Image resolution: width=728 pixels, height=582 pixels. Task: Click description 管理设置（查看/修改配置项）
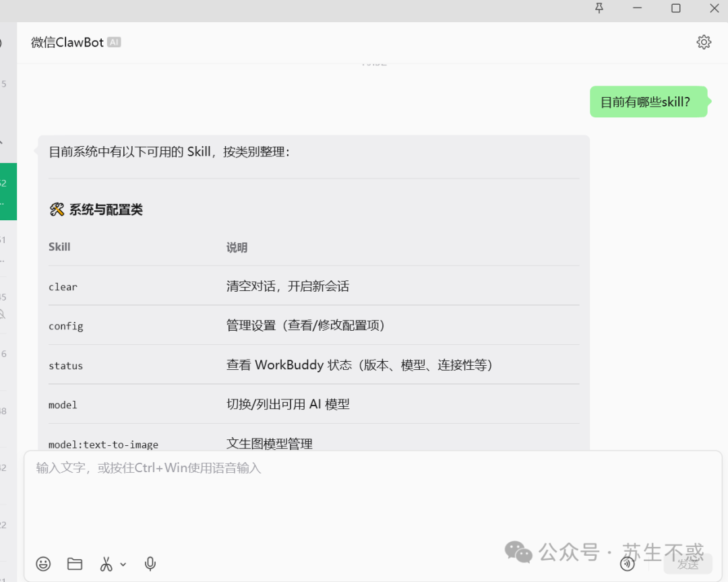(x=305, y=325)
